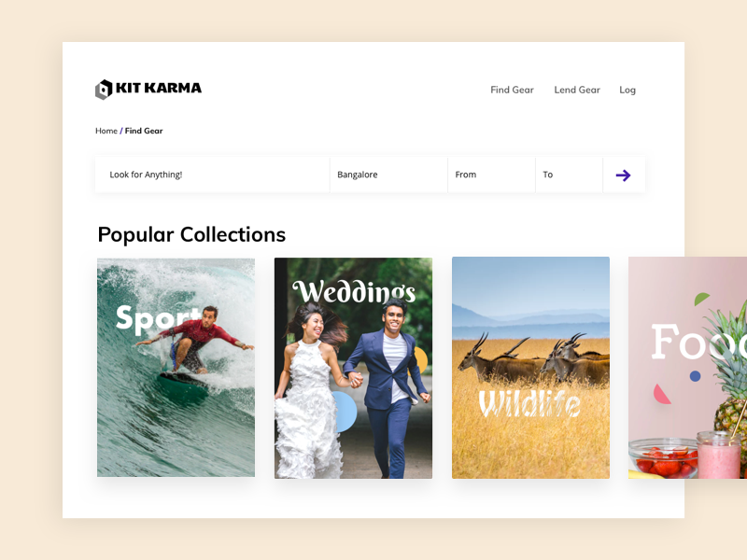Open the Weddings collection card
The width and height of the screenshot is (747, 560).
pos(354,368)
